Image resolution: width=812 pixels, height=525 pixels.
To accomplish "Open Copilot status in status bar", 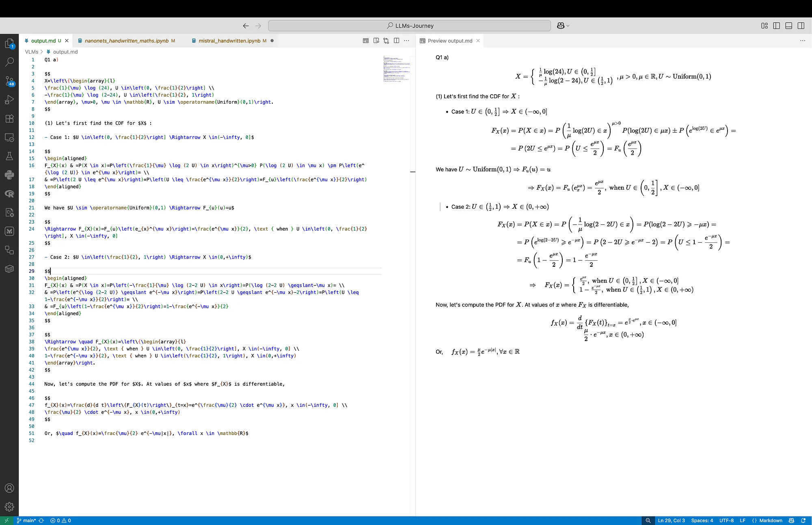I will click(791, 521).
